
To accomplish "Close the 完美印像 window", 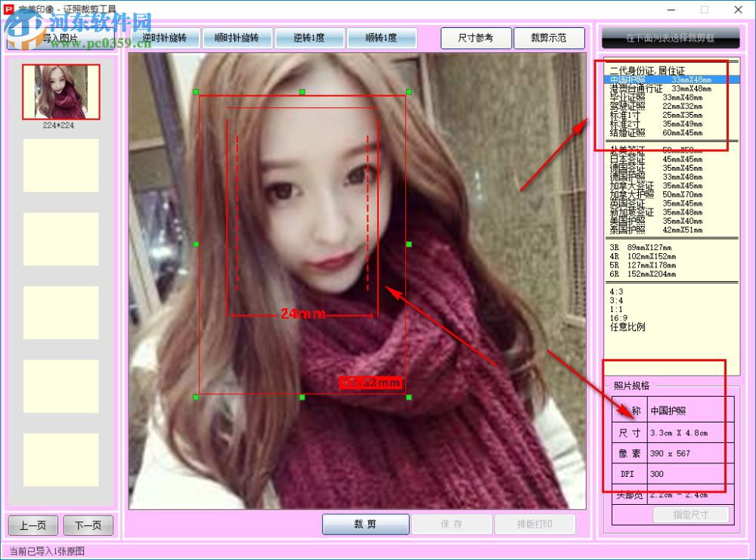I will coord(738,10).
